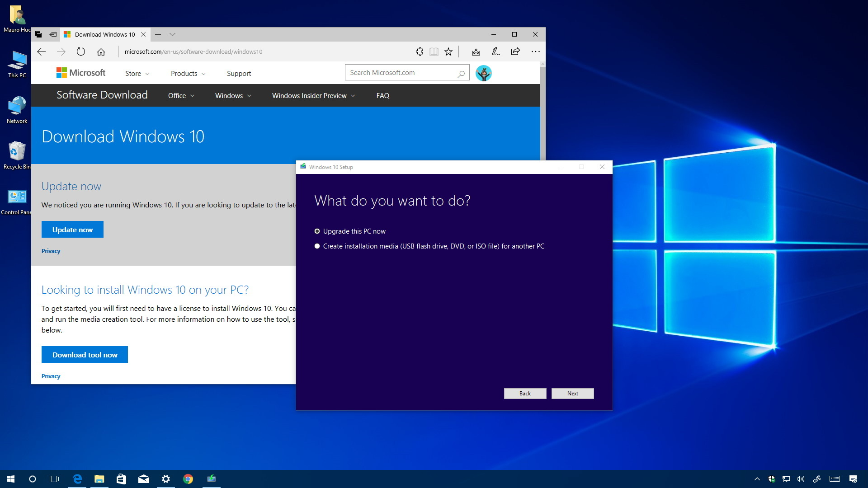
Task: Click the Edge browser icon in taskbar
Action: [x=76, y=479]
